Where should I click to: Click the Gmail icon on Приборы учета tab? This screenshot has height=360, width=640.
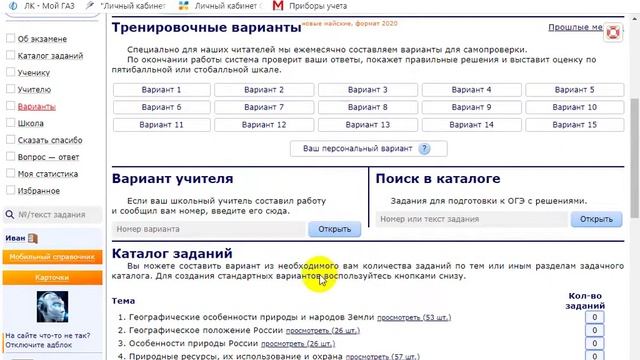pos(278,6)
